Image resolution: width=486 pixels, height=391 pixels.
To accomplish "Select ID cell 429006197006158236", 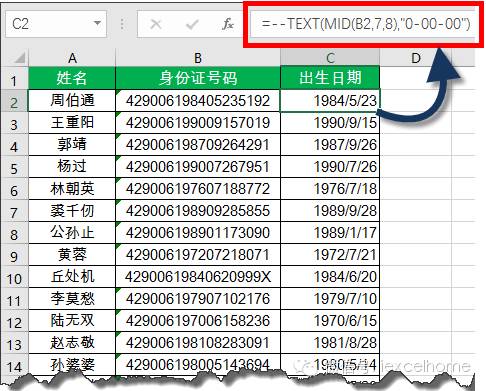I will [x=198, y=321].
